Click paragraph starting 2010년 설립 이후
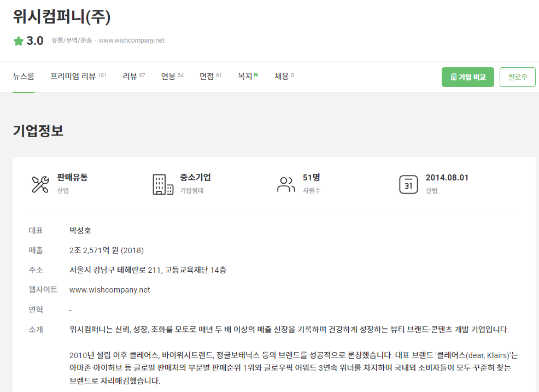 pyautogui.click(x=294, y=368)
